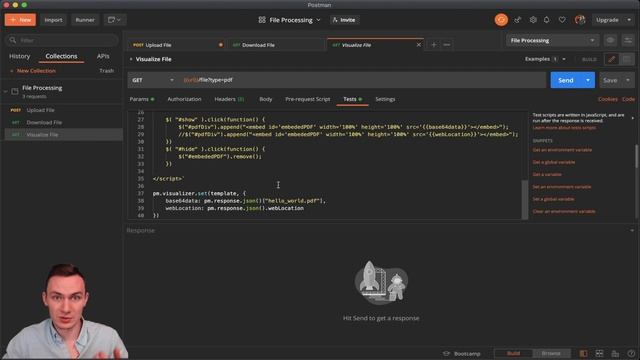The height and width of the screenshot is (360, 640).
Task: Open the Headers tab
Action: 229,99
